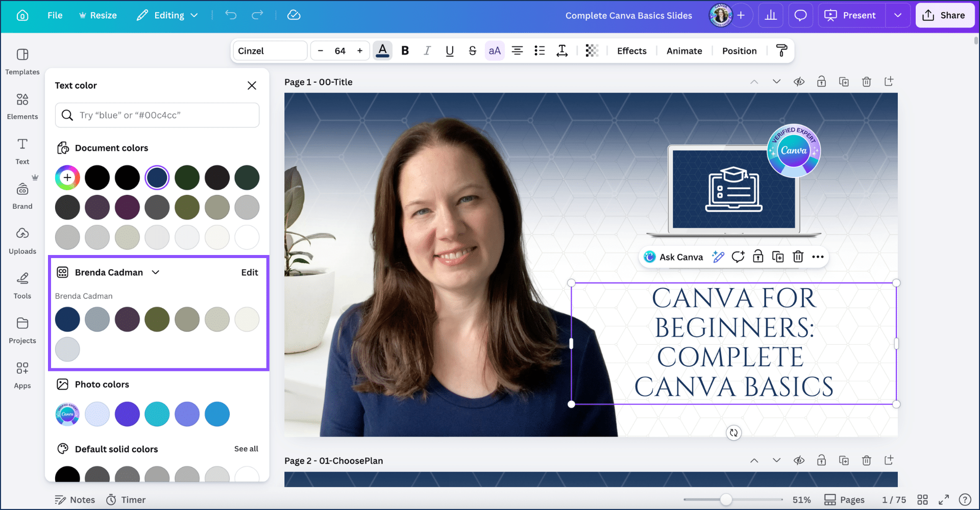This screenshot has width=980, height=510.
Task: Open the Cinzel font selector
Action: pyautogui.click(x=270, y=50)
